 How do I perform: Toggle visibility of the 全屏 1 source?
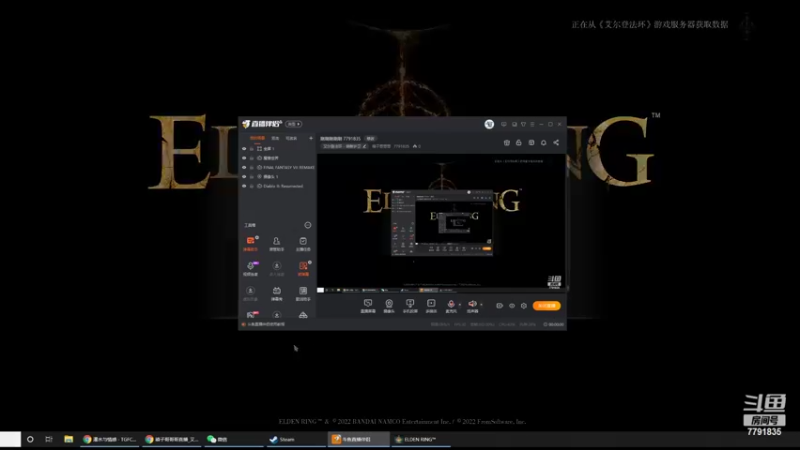point(244,149)
